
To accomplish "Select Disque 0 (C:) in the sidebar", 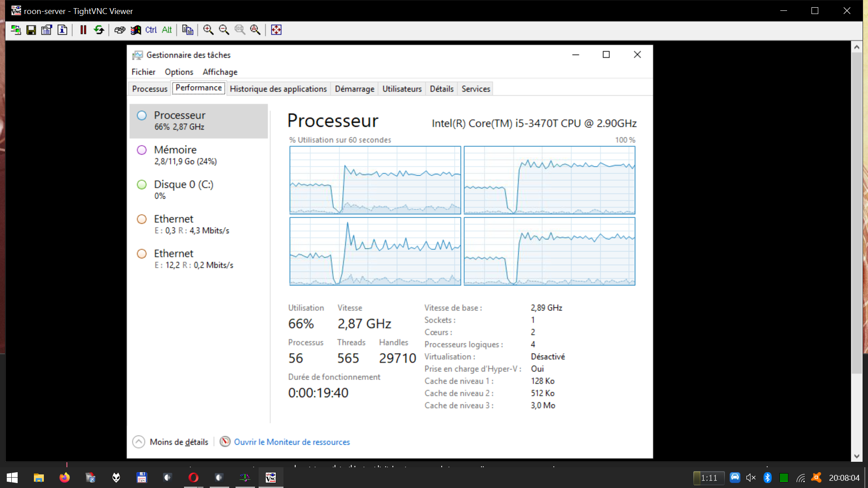I will (198, 190).
